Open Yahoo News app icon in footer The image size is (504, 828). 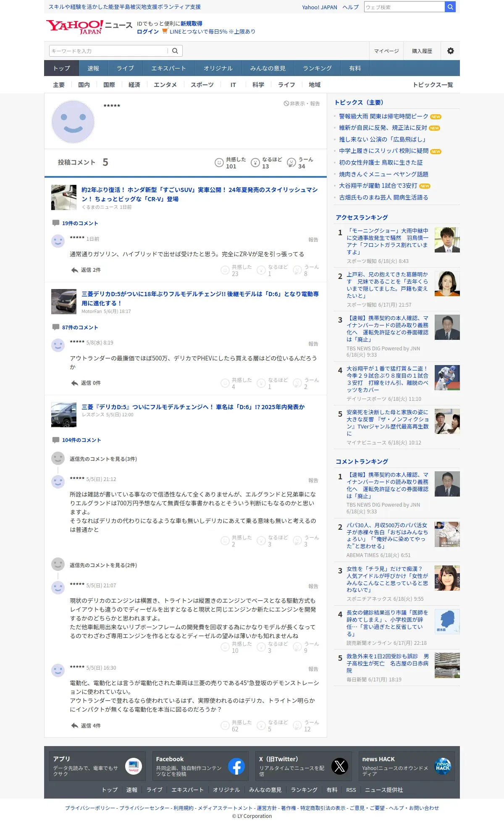tap(134, 767)
